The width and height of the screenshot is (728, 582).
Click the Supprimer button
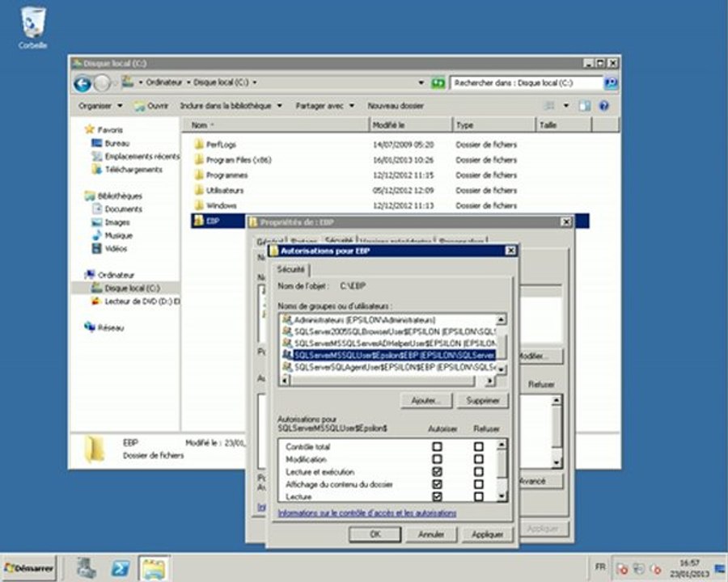(482, 401)
